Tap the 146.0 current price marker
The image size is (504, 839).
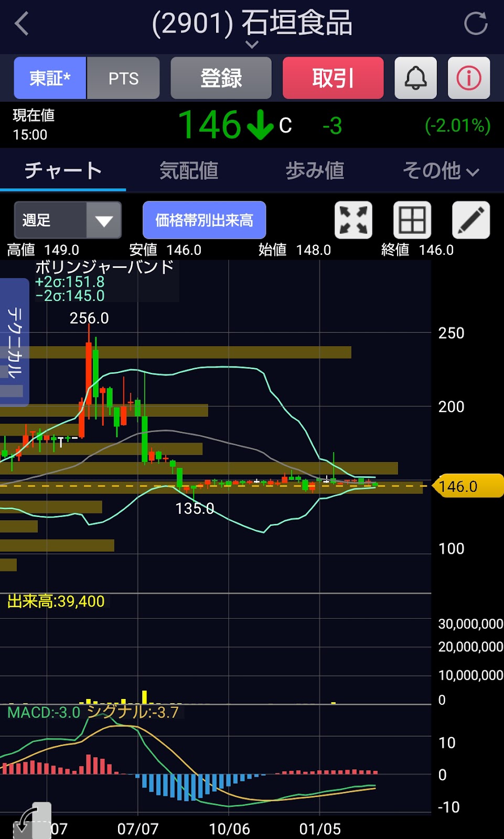click(468, 486)
